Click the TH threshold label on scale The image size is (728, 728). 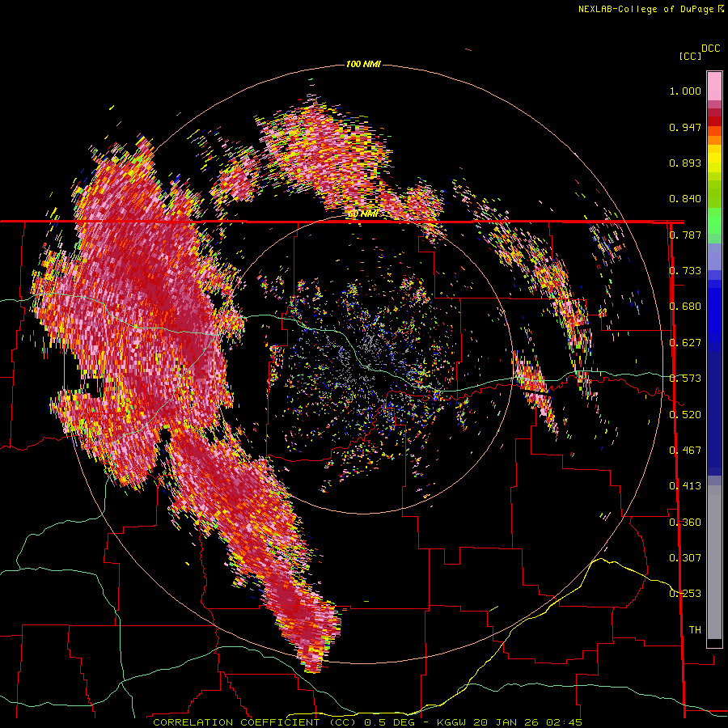(x=695, y=630)
